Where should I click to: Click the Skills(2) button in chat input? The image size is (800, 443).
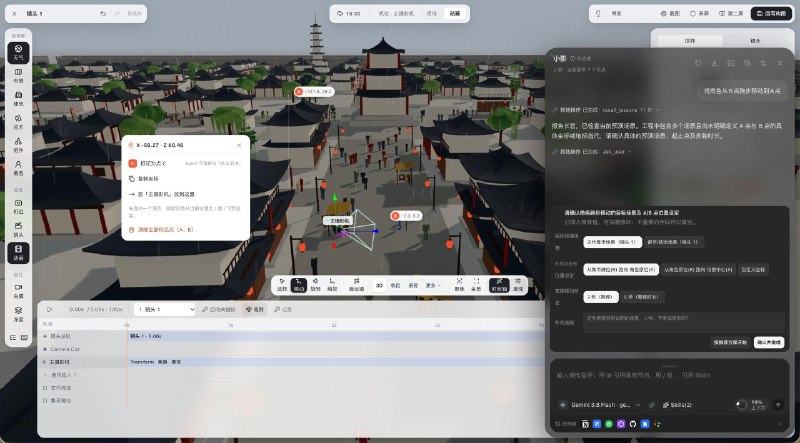pos(677,405)
